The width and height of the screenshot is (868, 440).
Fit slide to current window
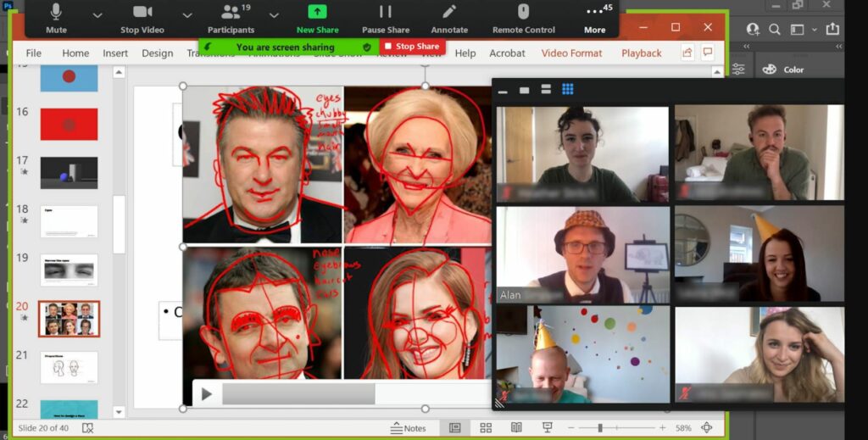[x=707, y=427]
